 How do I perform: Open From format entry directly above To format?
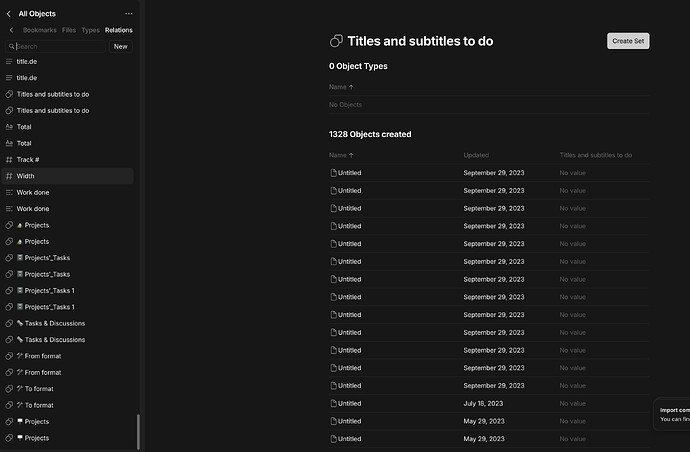[x=67, y=372]
